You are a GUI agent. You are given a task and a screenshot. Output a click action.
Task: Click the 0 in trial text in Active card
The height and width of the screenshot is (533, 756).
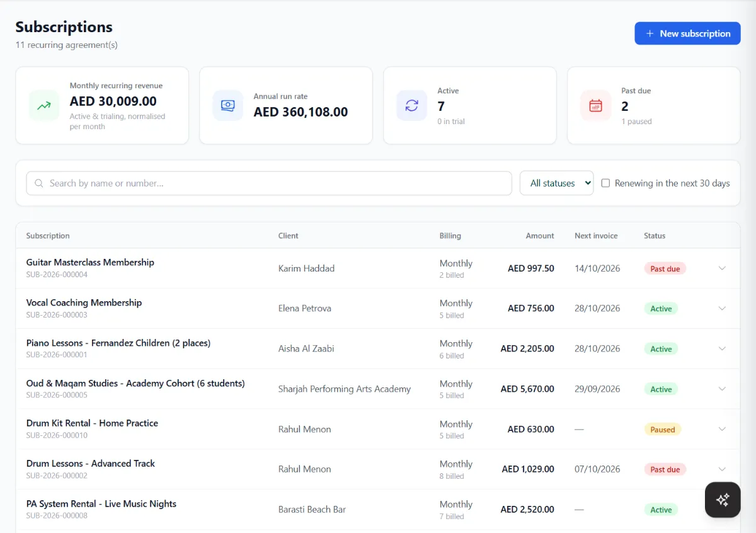(451, 122)
